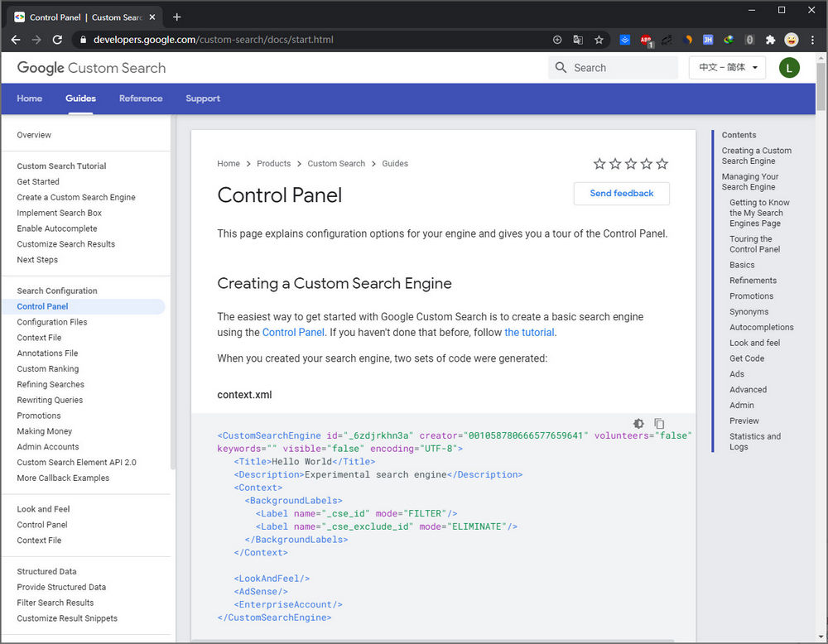This screenshot has width=828, height=644.
Task: Click the Send feedback button
Action: click(621, 194)
